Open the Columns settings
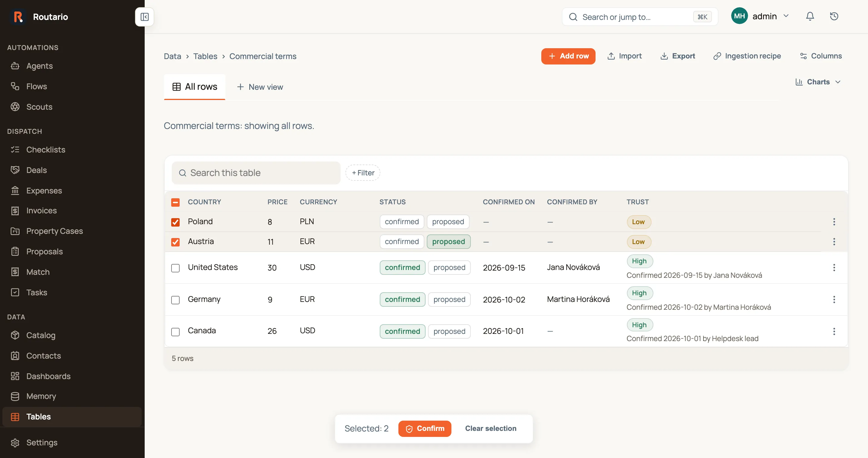The height and width of the screenshot is (458, 868). click(821, 56)
